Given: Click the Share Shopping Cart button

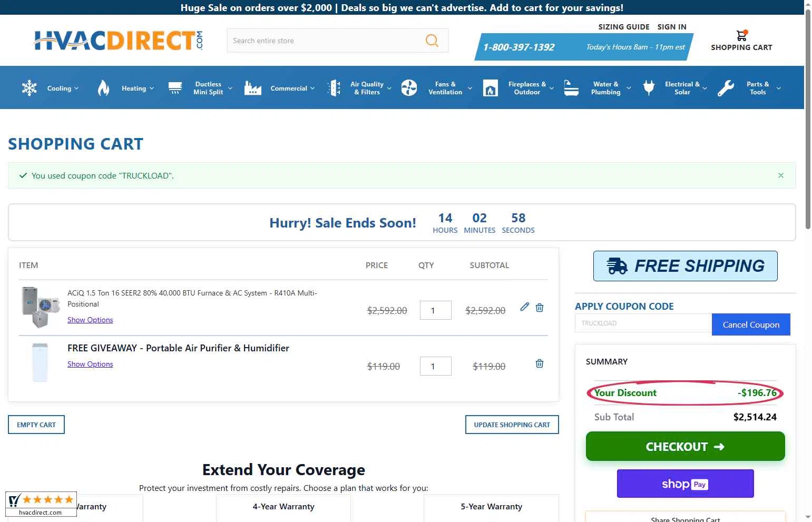Looking at the screenshot, I should tap(686, 517).
